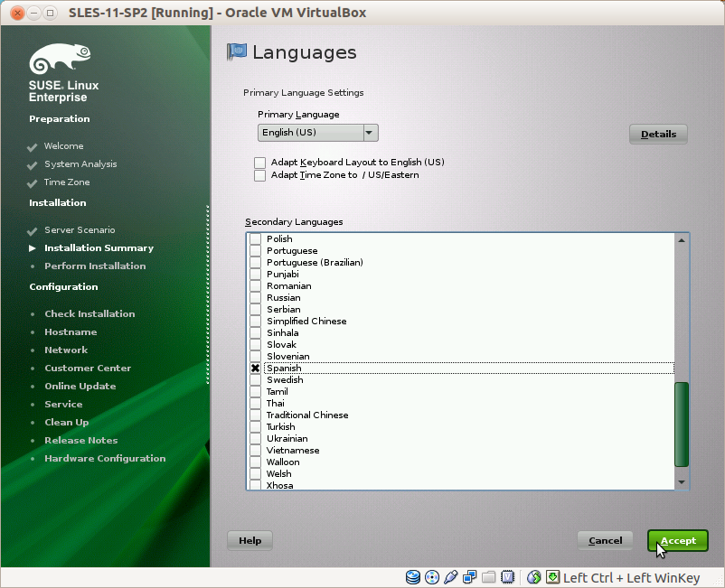
Task: Click the Installation Summary step
Action: pos(99,248)
